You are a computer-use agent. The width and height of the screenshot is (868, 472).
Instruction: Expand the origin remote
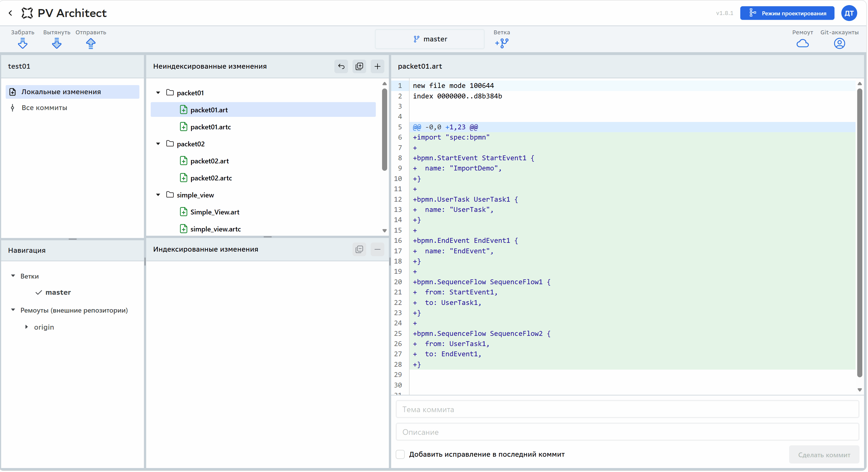[x=27, y=327]
